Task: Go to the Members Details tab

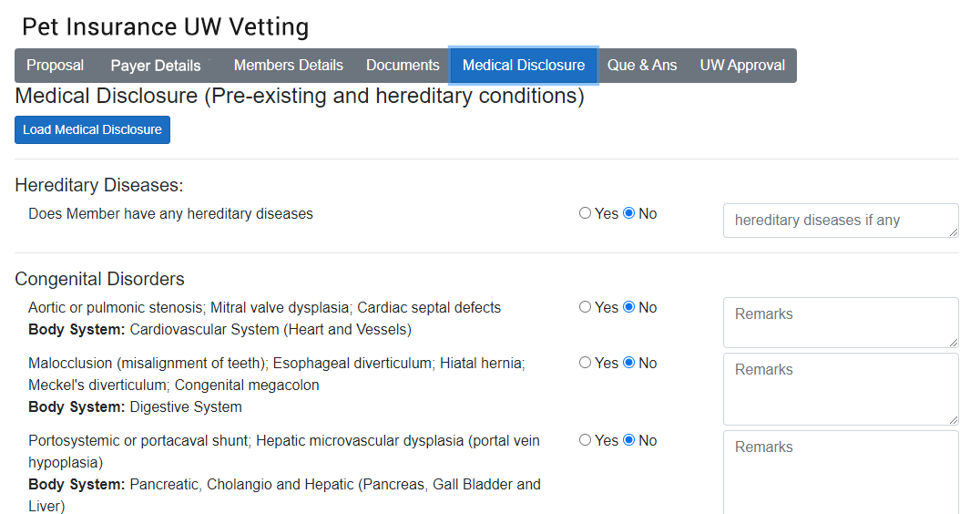Action: tap(288, 66)
